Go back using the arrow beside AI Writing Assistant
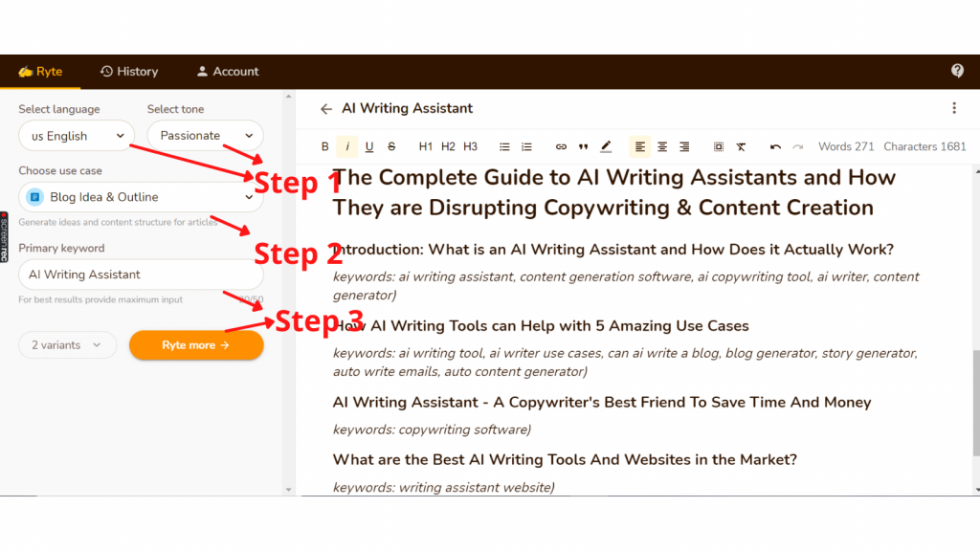Image resolution: width=980 pixels, height=551 pixels. (325, 109)
